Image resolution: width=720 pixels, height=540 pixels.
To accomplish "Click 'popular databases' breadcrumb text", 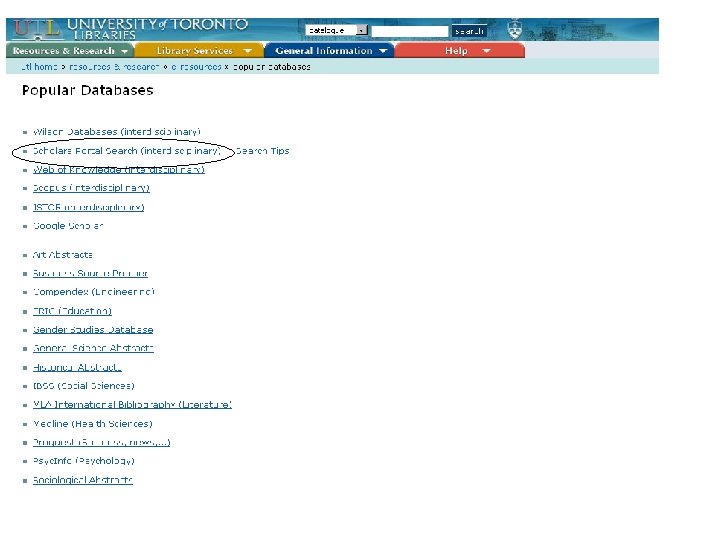I will click(x=272, y=67).
